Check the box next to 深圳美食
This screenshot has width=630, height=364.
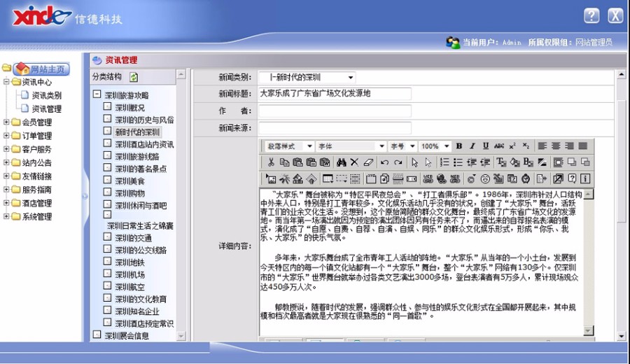tap(107, 180)
